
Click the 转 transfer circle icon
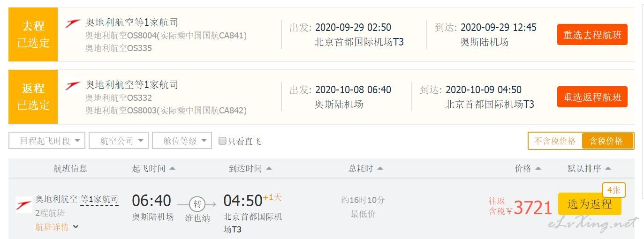[197, 204]
